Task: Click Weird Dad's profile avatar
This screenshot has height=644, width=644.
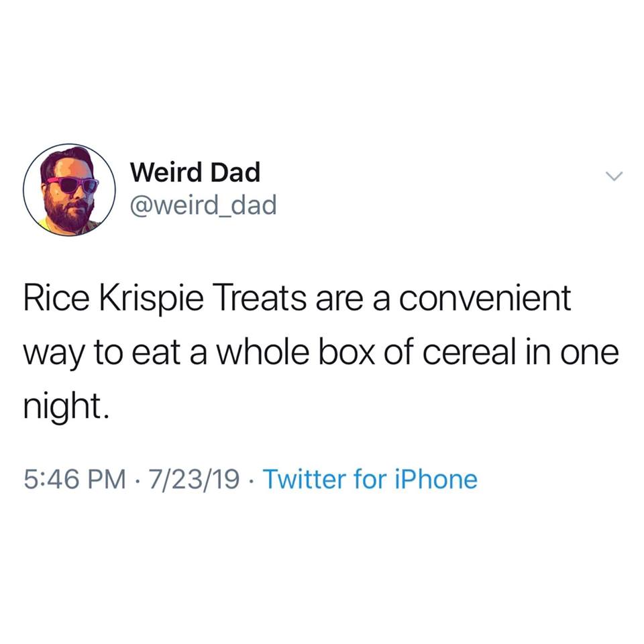Action: [x=70, y=189]
